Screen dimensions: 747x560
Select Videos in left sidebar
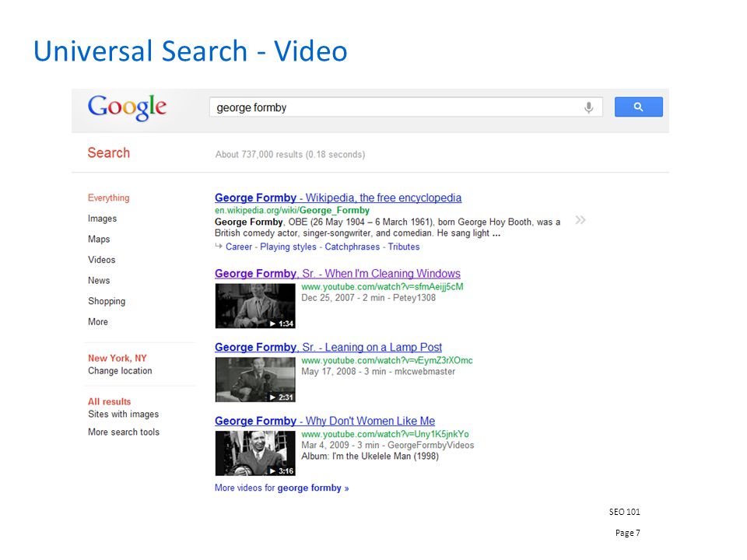coord(101,260)
